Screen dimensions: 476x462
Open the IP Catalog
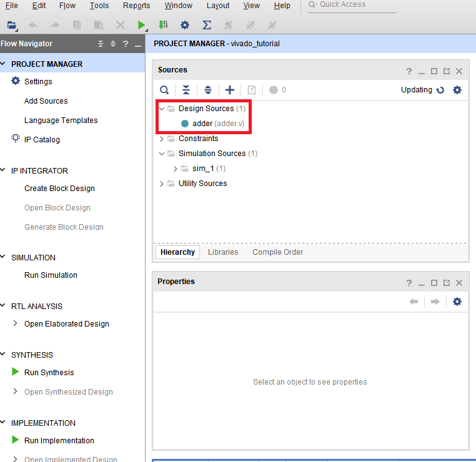(x=42, y=140)
